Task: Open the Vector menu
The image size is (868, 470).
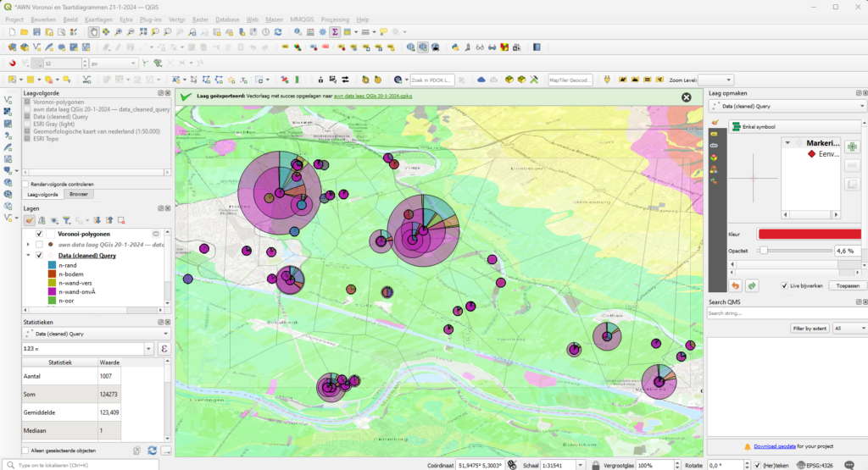Action: coord(177,19)
